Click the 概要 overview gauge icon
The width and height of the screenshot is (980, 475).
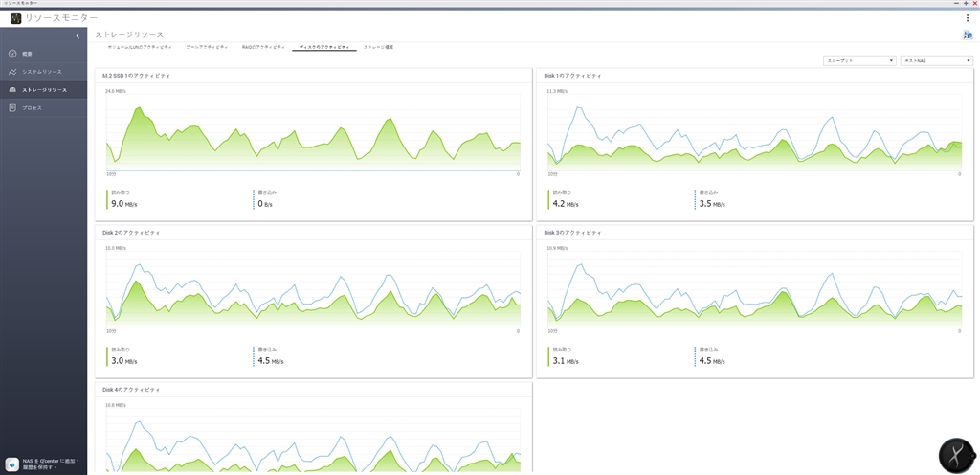pos(11,54)
